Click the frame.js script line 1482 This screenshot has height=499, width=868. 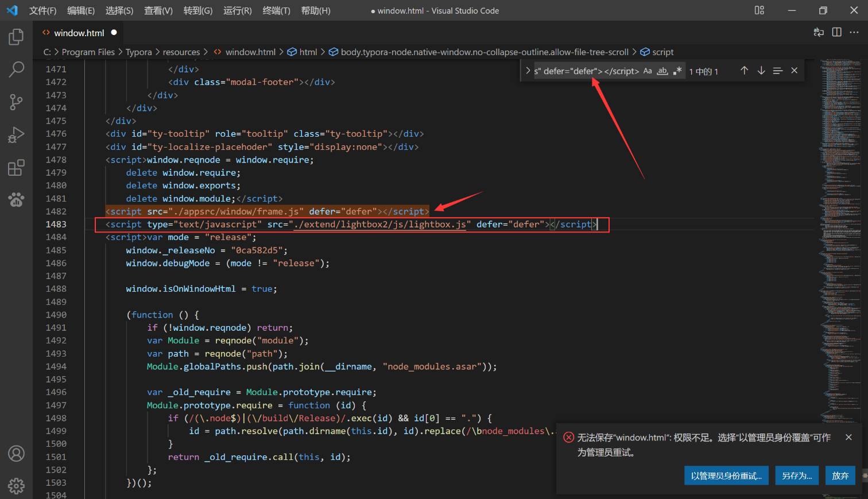pyautogui.click(x=267, y=211)
